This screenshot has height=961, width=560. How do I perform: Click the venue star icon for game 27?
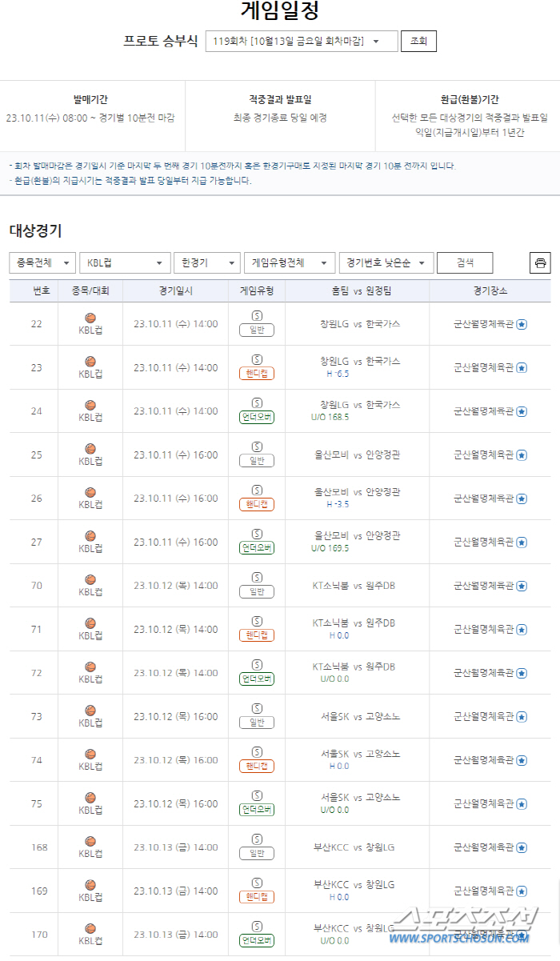(x=522, y=543)
